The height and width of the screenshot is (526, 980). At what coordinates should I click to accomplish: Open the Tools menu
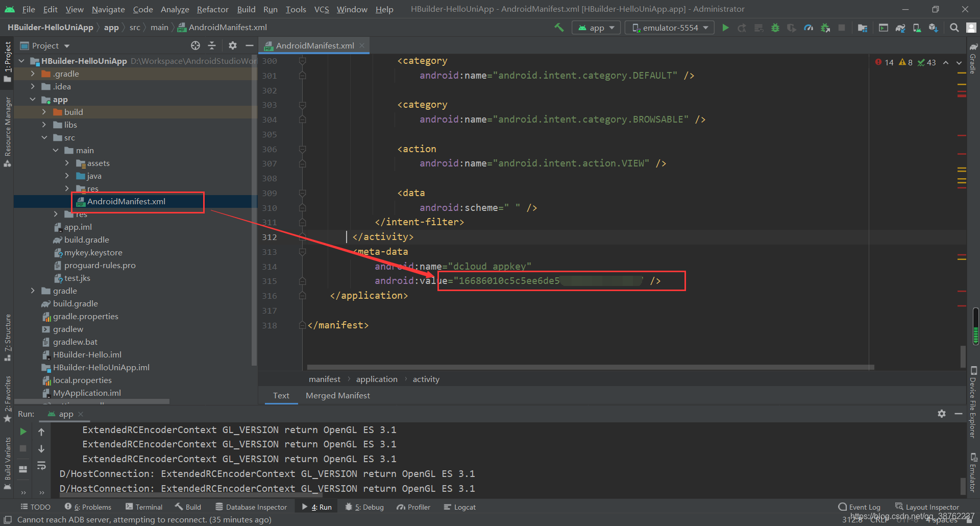(x=296, y=9)
